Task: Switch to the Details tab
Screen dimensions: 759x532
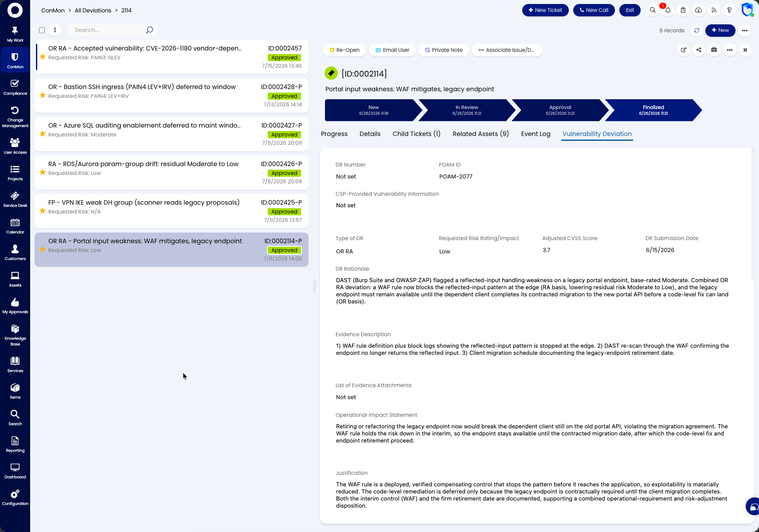Action: [370, 134]
